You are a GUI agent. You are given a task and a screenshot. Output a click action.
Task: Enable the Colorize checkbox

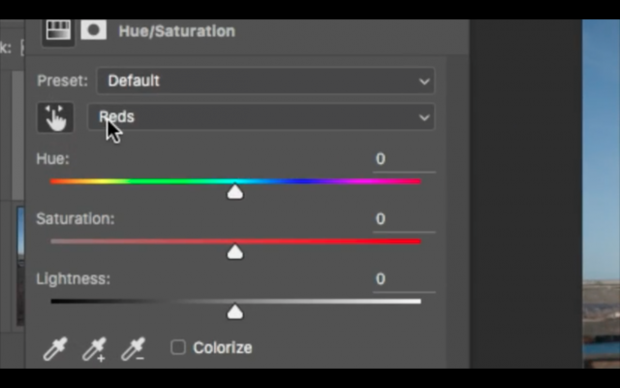click(x=178, y=347)
